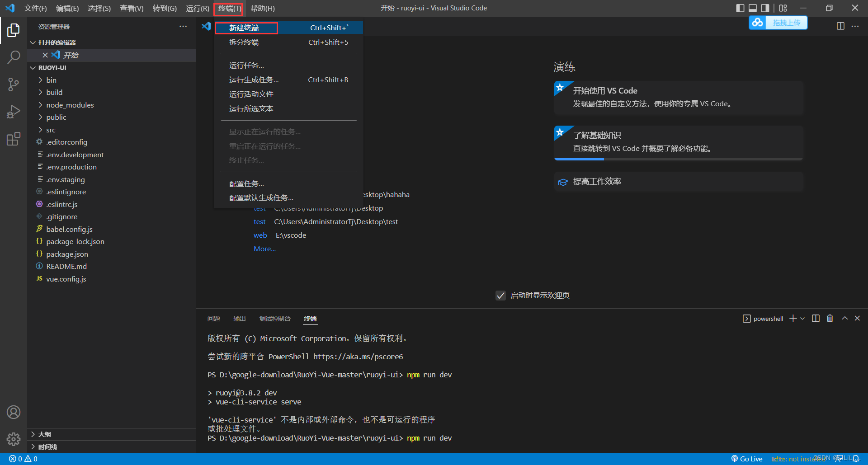Screen dimensions: 868x465
Task: Select 拆分终端 menu entry
Action: click(x=289, y=42)
